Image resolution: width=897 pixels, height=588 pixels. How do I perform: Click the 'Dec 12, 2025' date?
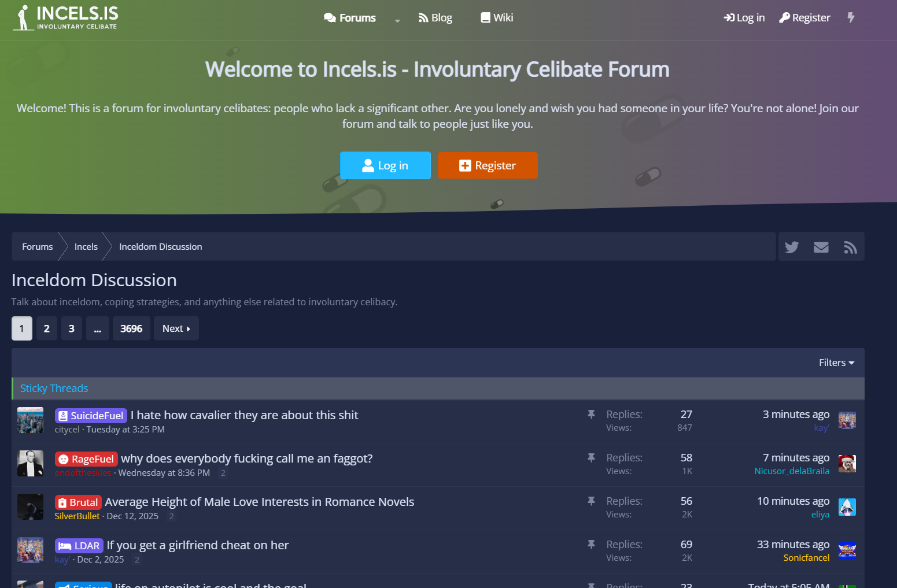[x=132, y=516]
